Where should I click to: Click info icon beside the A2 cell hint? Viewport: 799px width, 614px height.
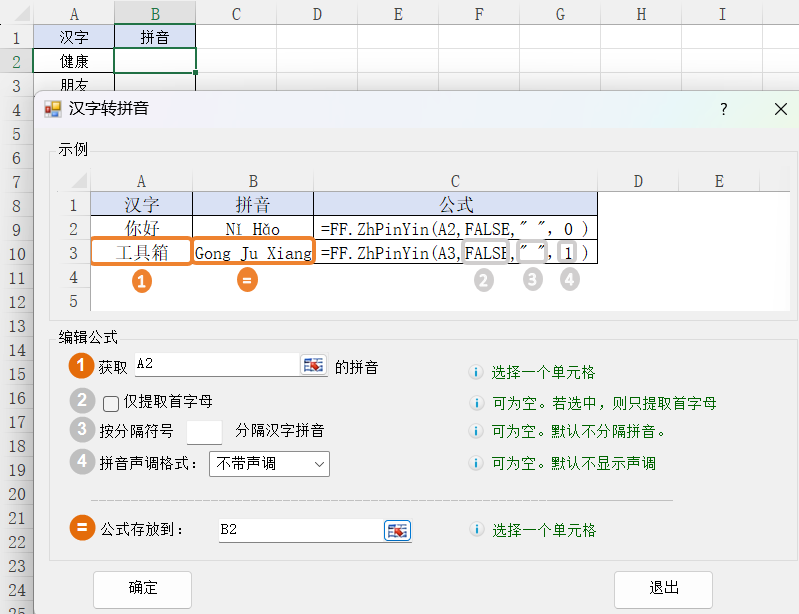click(477, 372)
